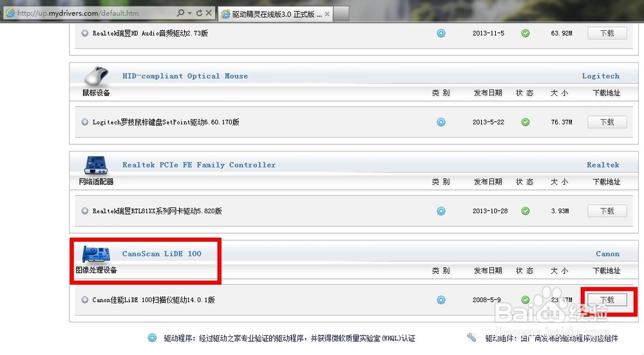Click Realtek RTL81XX系列网卡驱动 name text
644x355 pixels.
point(157,211)
